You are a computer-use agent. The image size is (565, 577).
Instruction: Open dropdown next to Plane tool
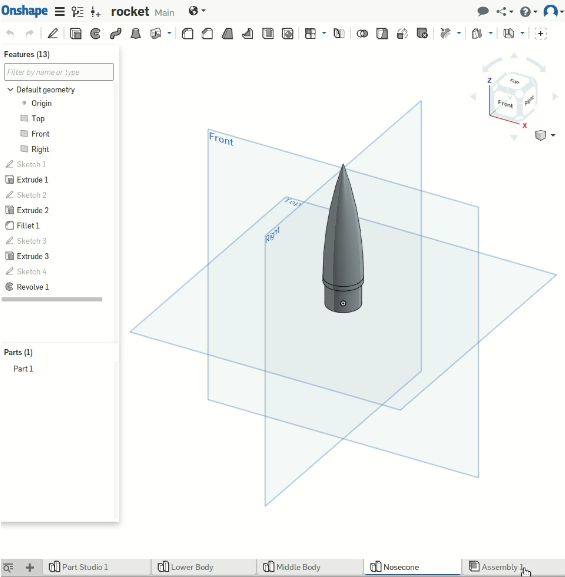[x=491, y=33]
